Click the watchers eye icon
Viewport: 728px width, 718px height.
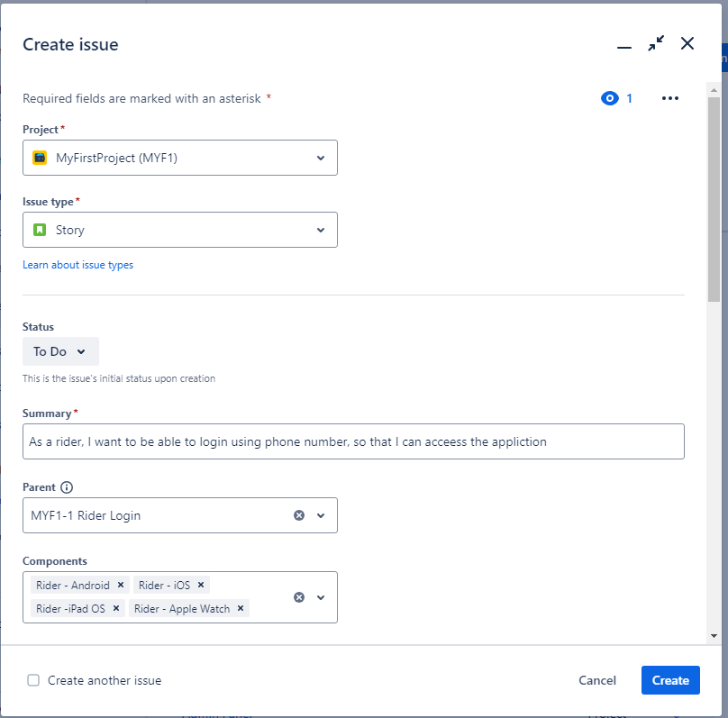pyautogui.click(x=610, y=98)
